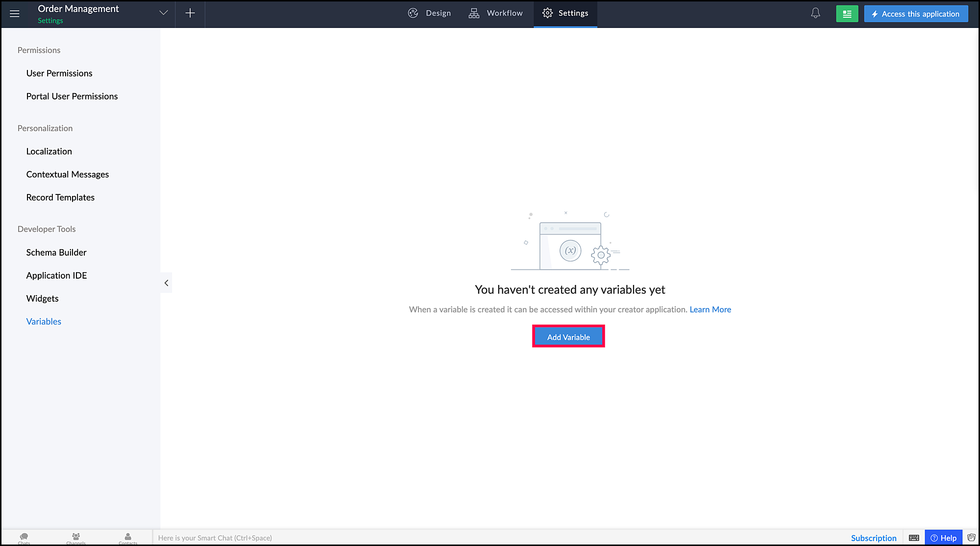The image size is (980, 546).
Task: Click the Add Variable button
Action: [568, 337]
